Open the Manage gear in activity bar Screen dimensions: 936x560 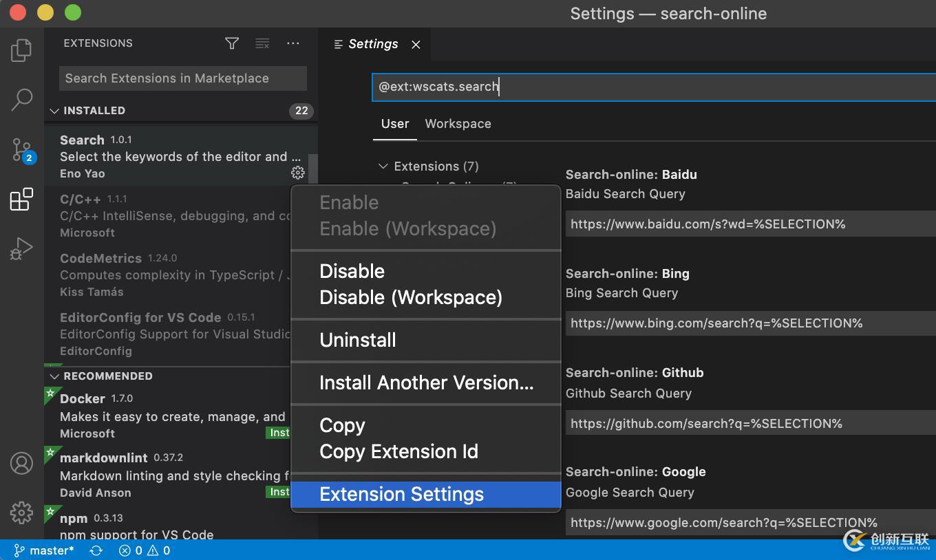pyautogui.click(x=21, y=513)
